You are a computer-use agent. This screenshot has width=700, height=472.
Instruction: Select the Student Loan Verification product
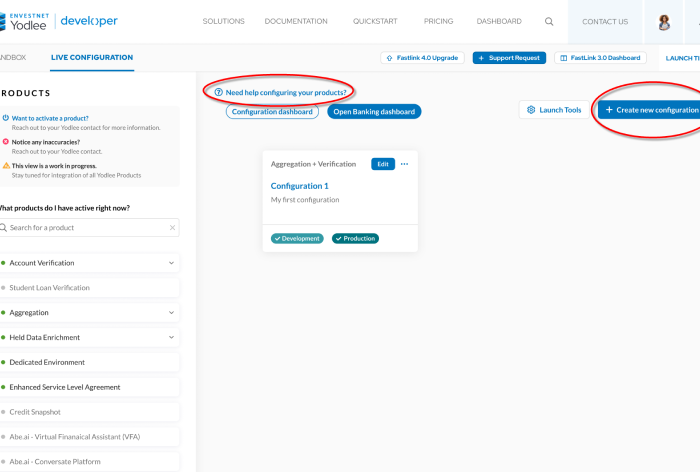point(89,288)
